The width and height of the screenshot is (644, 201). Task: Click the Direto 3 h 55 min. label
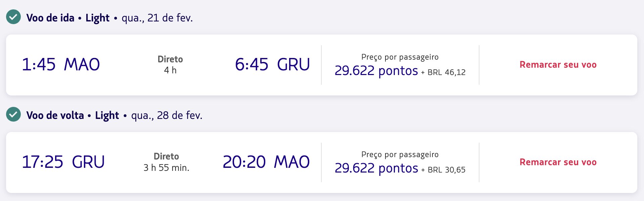(167, 162)
